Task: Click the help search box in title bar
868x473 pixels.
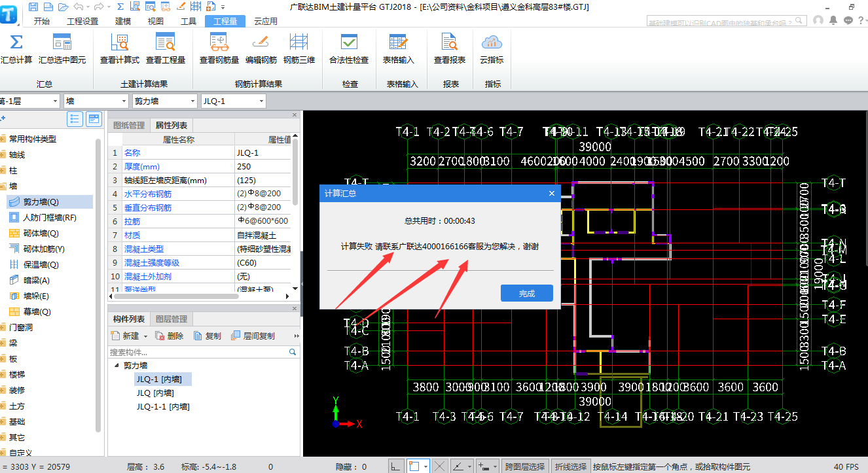Action: pos(725,21)
